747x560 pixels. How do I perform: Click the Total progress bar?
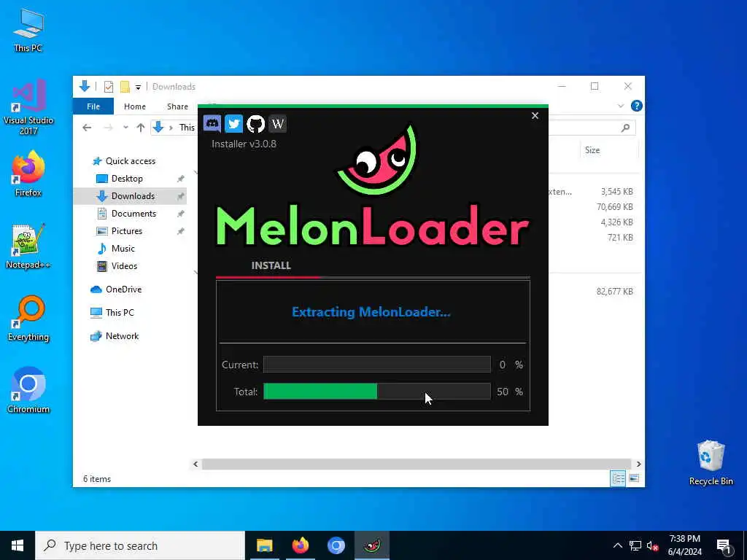click(x=377, y=392)
